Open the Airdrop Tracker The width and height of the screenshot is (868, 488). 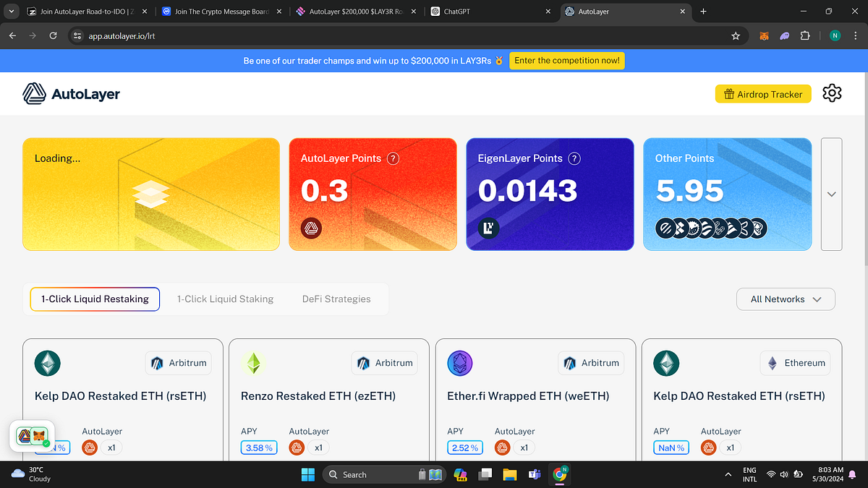click(762, 93)
